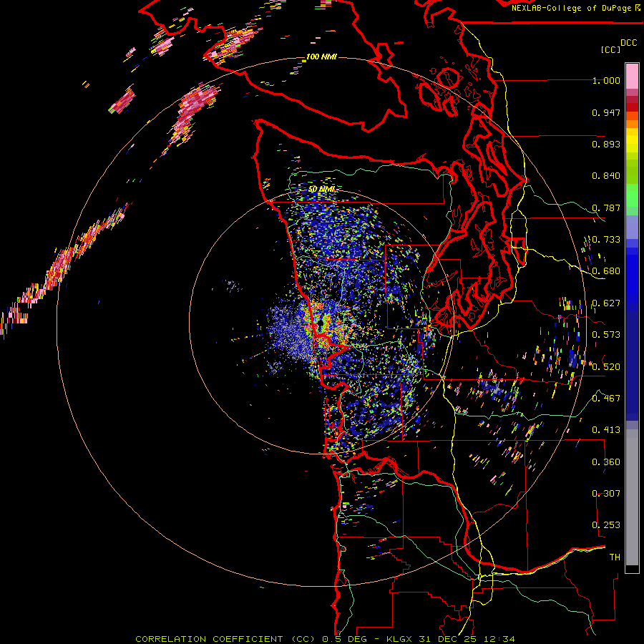Viewport: 644px width, 644px height.
Task: Select the 0.787 scale value
Action: click(x=606, y=208)
